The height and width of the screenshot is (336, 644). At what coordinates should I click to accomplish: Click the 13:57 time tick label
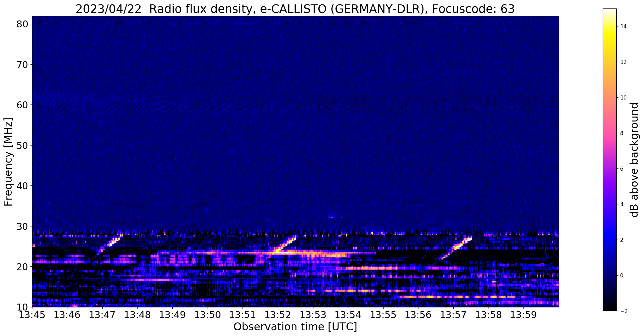tap(453, 315)
